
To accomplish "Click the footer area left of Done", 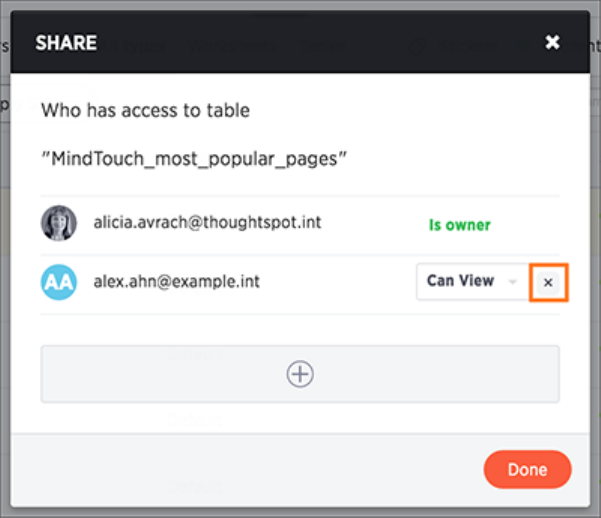I will [250, 469].
